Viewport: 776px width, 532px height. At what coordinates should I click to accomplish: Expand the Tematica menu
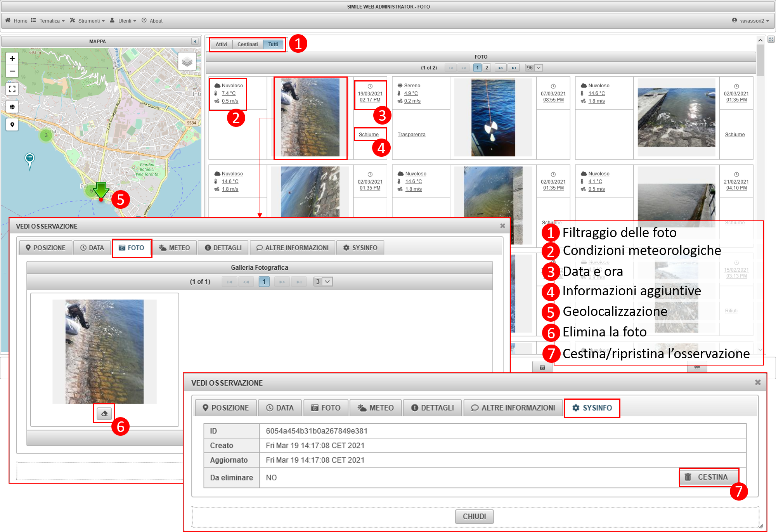click(x=48, y=21)
